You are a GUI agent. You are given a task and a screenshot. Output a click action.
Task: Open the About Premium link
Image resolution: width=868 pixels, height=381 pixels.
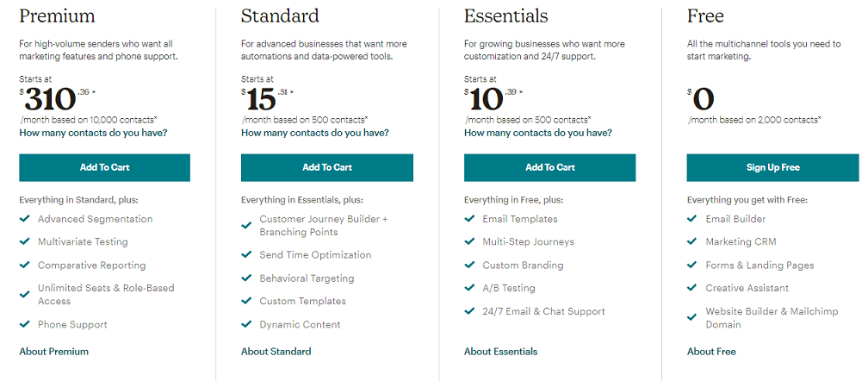[53, 351]
